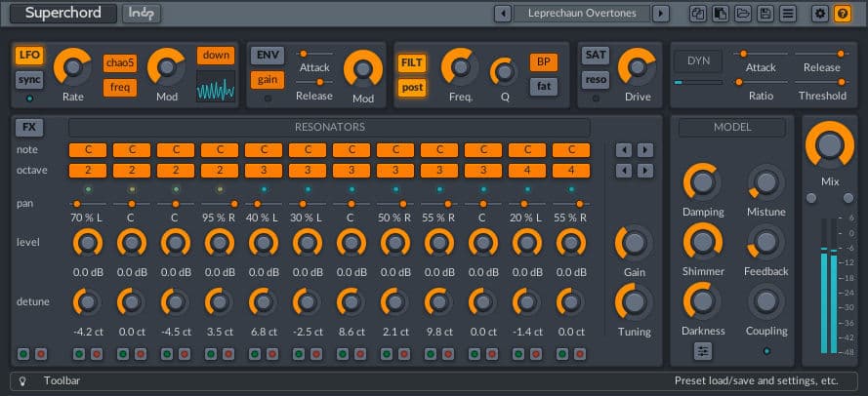Open the LFO down direction selector
868x396 pixels.
point(216,56)
